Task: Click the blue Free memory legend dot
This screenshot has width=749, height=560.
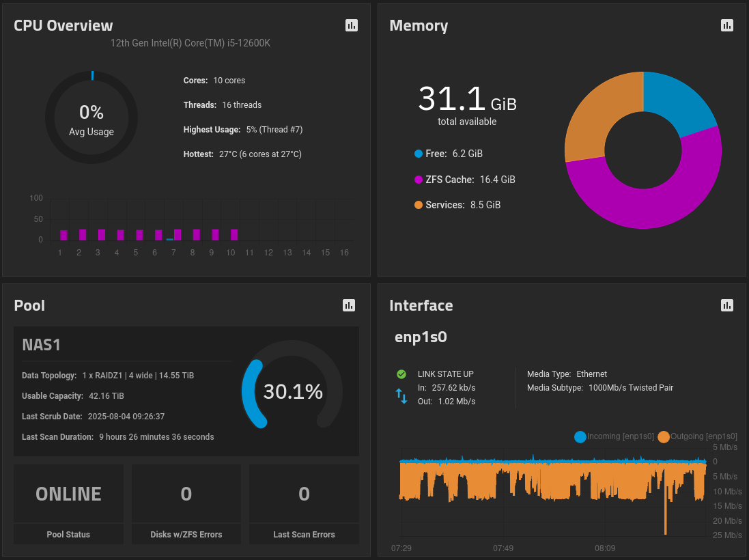Action: (419, 154)
